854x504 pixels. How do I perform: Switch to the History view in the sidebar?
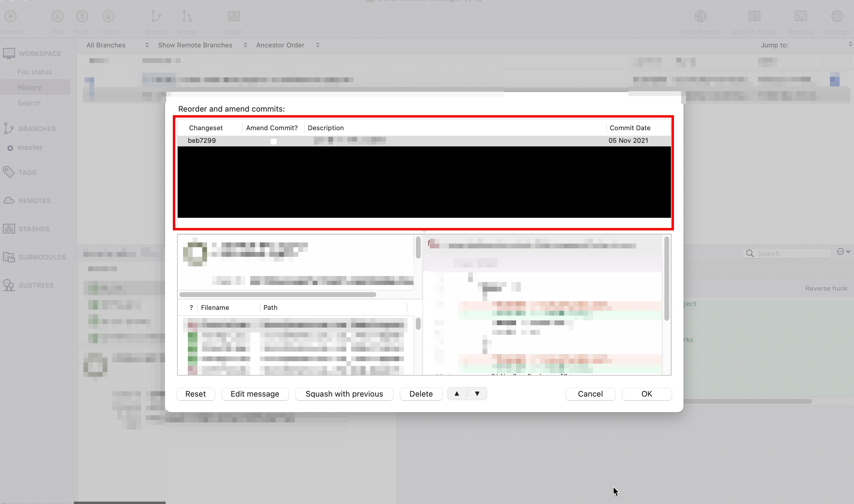click(29, 87)
